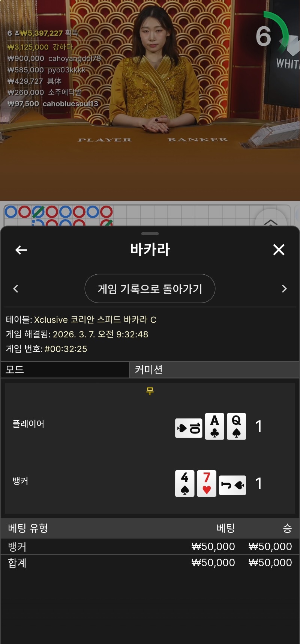The width and height of the screenshot is (300, 644).
Task: Go to previous game record chevron
Action: 16,289
